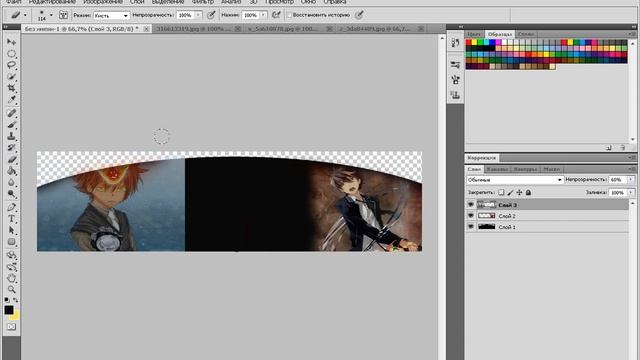Open layer fill Заливка slider arrow
This screenshot has width=640, height=360.
(x=631, y=192)
